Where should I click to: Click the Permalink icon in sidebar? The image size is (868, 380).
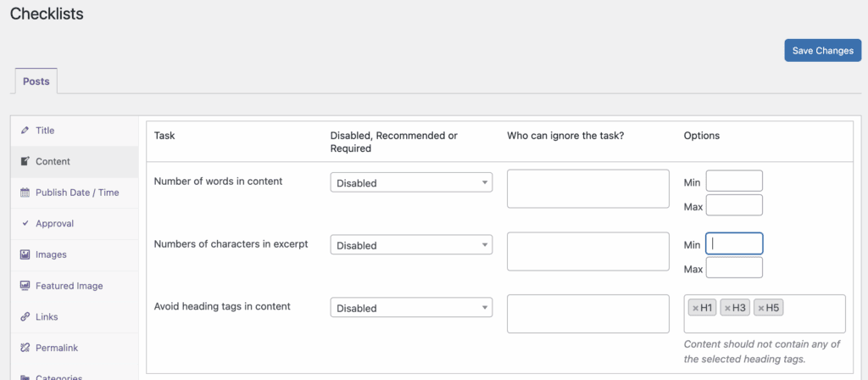point(25,348)
